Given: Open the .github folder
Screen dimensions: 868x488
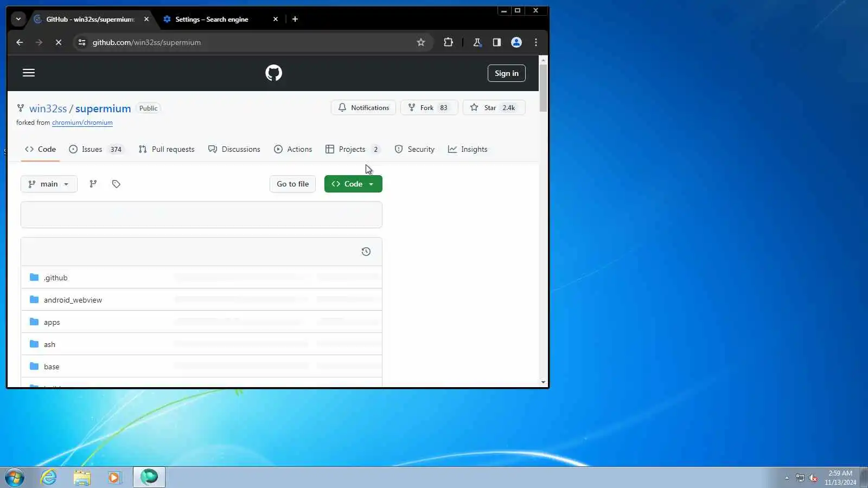Looking at the screenshot, I should 55,278.
